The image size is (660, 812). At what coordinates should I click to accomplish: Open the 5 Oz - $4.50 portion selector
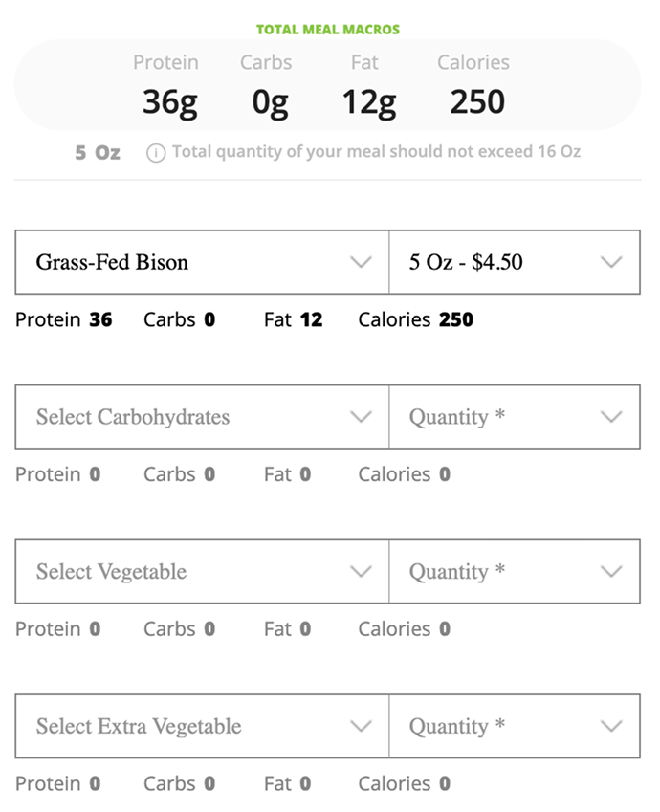pos(517,262)
